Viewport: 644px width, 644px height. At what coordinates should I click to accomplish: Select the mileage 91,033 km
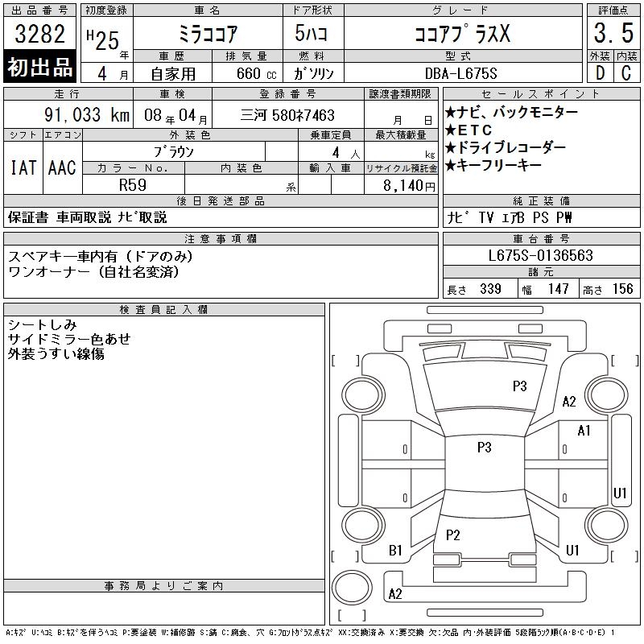pyautogui.click(x=87, y=114)
